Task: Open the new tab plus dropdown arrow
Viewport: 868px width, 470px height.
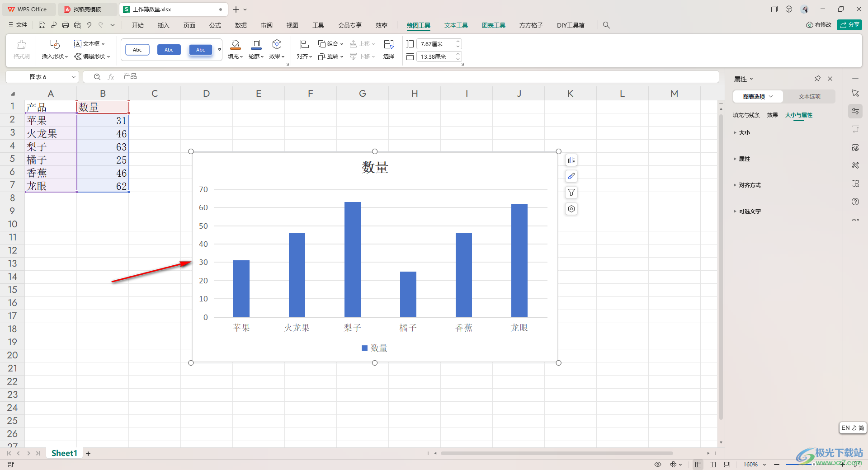Action: [x=245, y=9]
